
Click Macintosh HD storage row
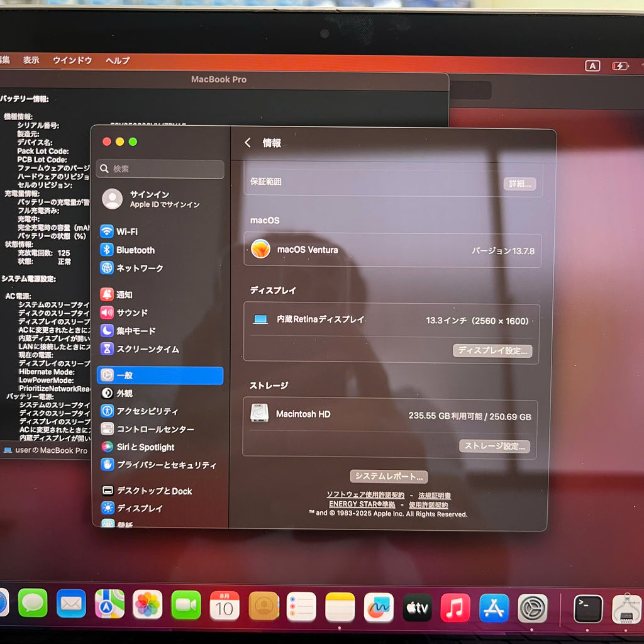click(390, 415)
